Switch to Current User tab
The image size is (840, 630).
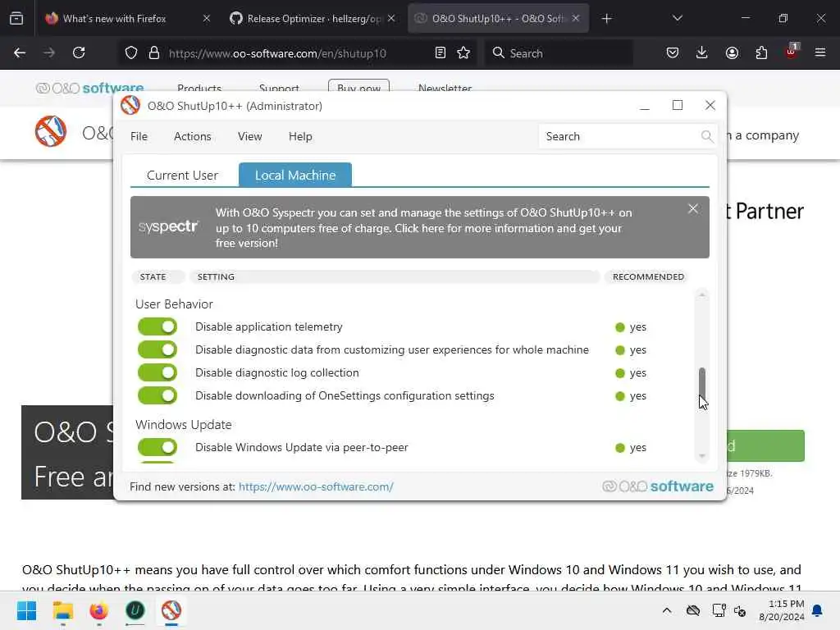182,176
